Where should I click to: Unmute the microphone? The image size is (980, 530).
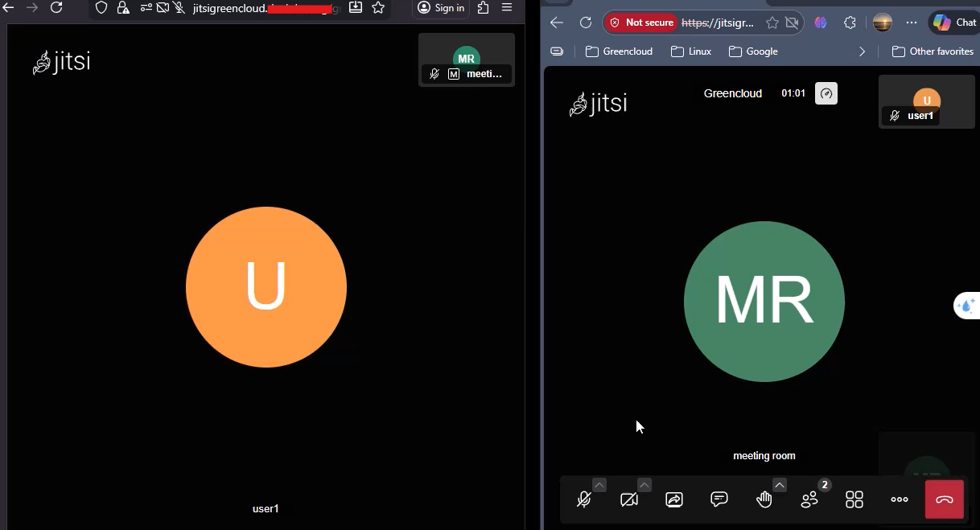pyautogui.click(x=584, y=499)
